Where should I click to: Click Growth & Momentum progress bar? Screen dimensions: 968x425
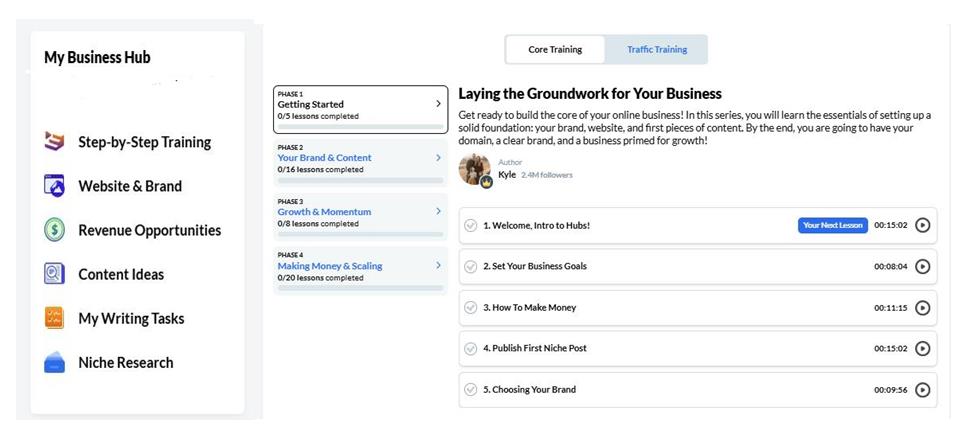coord(361,234)
